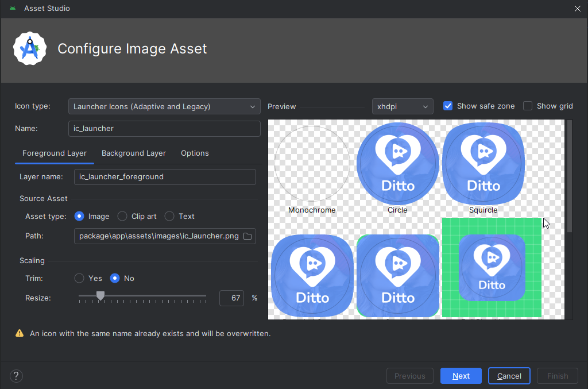
Task: Open the Icon type dropdown
Action: 164,107
